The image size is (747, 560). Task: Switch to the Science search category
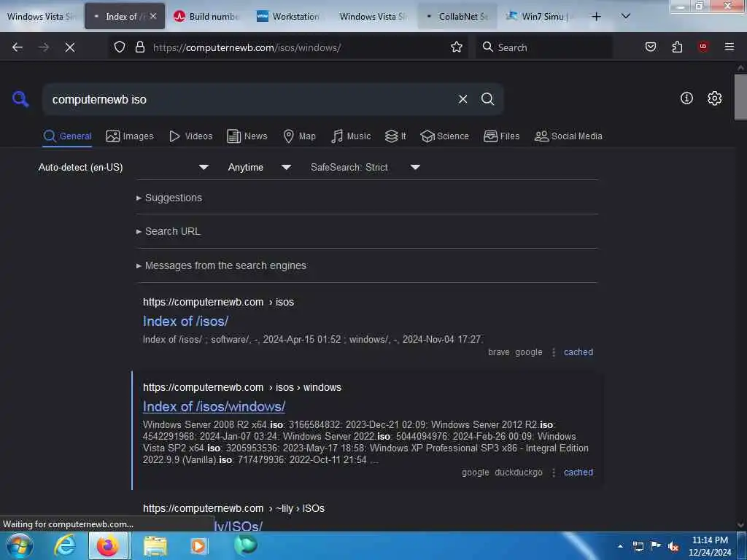pos(444,136)
